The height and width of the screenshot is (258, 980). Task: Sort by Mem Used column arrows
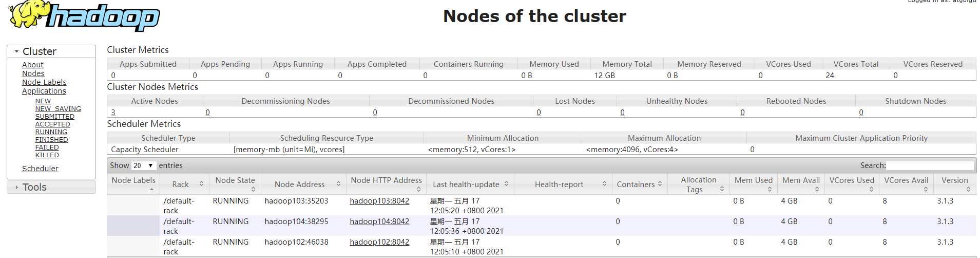[770, 189]
